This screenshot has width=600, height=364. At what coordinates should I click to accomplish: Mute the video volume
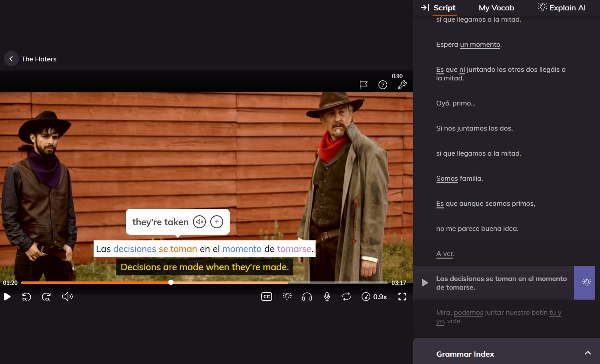pos(67,297)
